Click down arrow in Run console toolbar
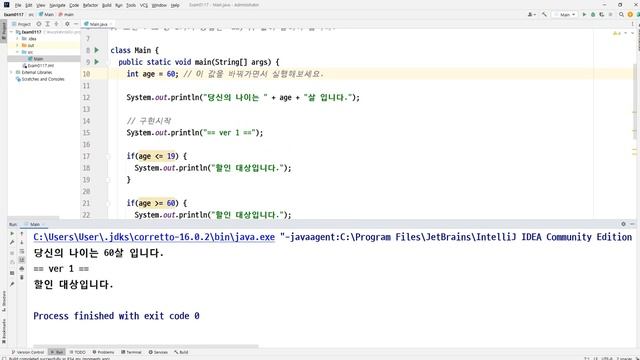 22,242
